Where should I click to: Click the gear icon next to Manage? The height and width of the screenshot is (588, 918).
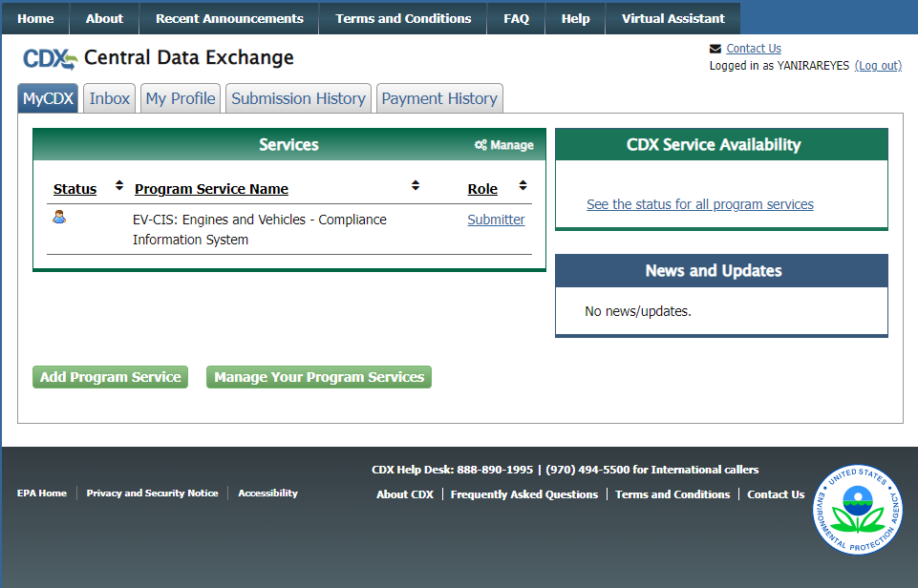click(x=480, y=144)
